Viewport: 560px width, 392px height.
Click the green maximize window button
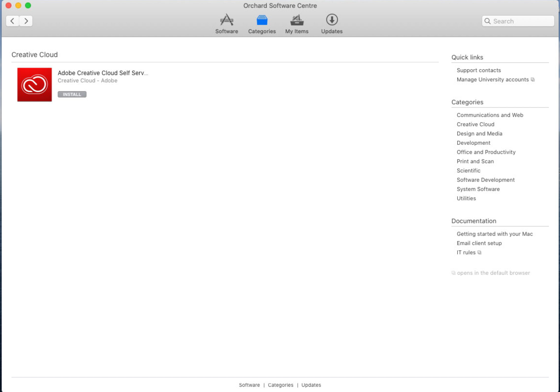click(x=28, y=5)
